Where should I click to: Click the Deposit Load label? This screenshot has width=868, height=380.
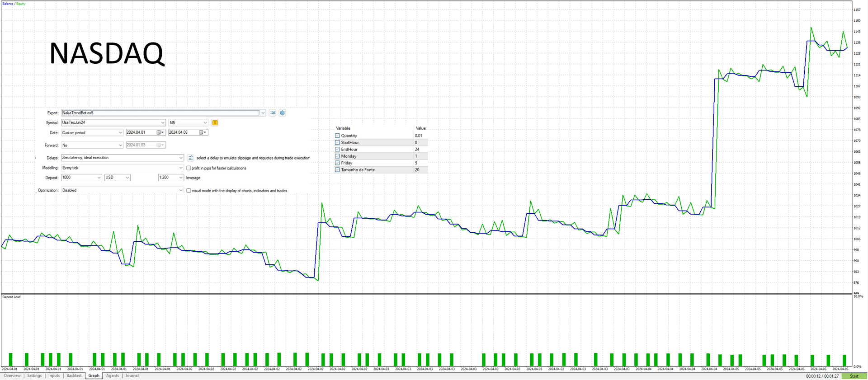(x=11, y=297)
